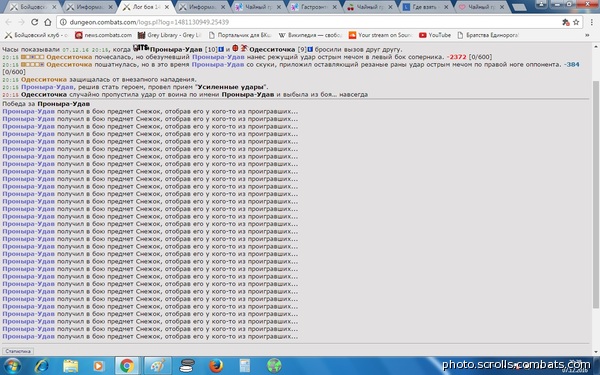Launch Internet Explorer from the taskbar
This screenshot has width=600, height=375.
[41, 366]
